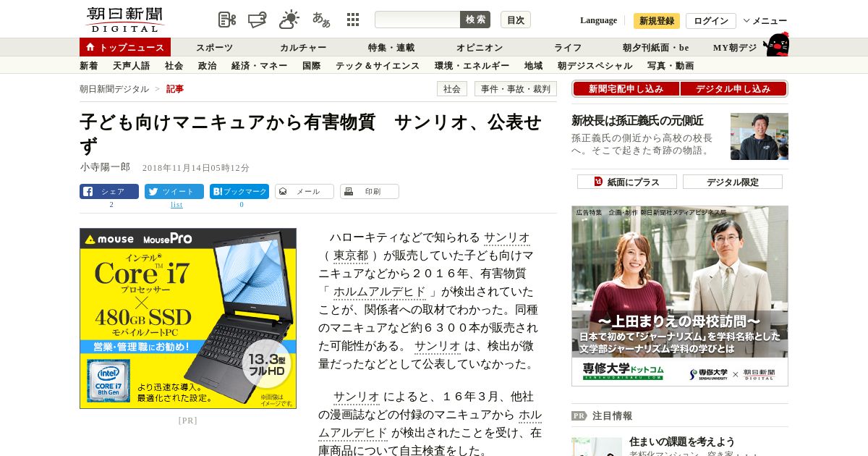The height and width of the screenshot is (456, 868).
Task: Open 天声人語 in the sub navigation
Action: tap(132, 65)
